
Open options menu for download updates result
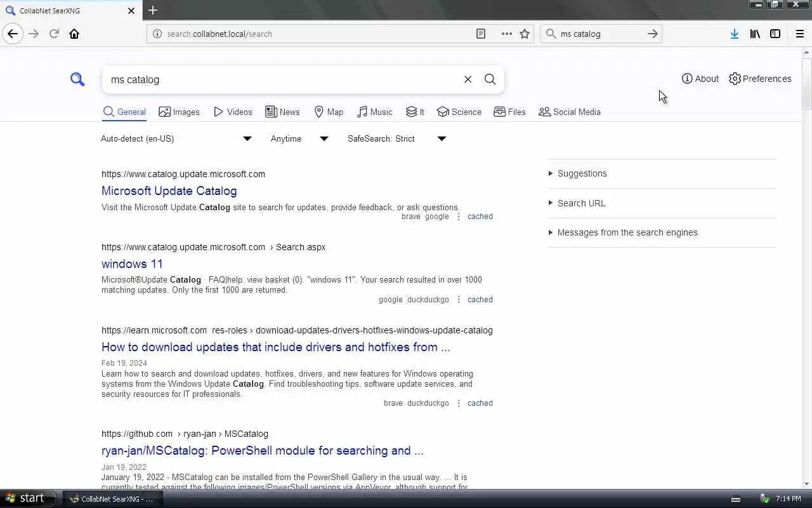coord(459,403)
